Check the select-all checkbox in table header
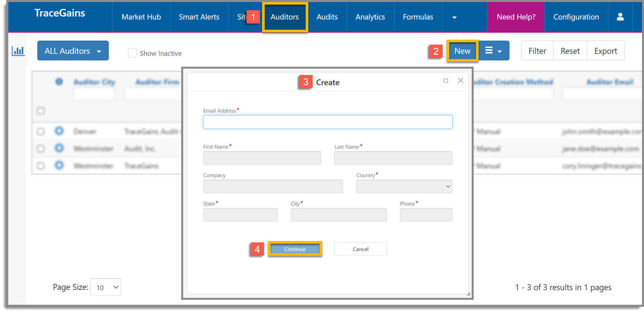Viewport: 644px width, 313px height. tap(41, 111)
